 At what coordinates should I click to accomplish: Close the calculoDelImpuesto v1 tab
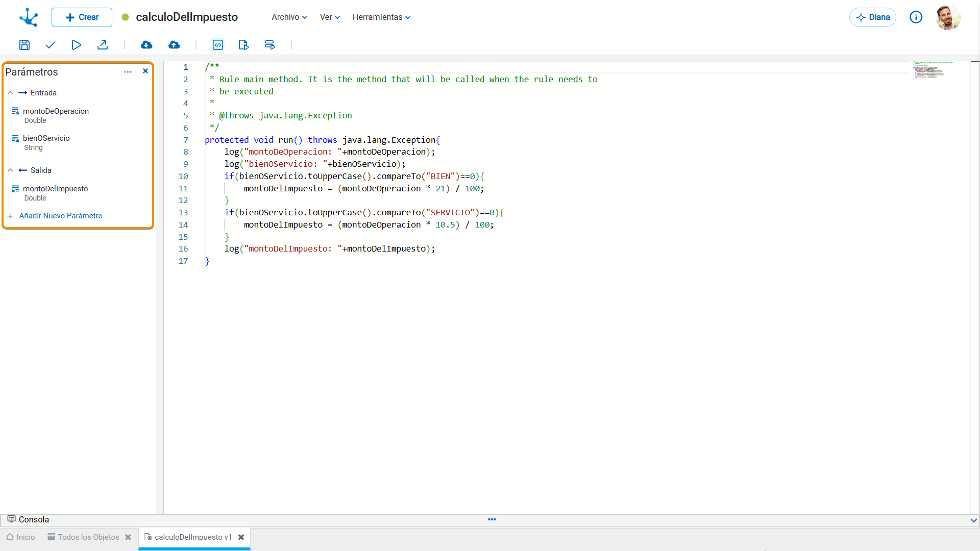(241, 537)
